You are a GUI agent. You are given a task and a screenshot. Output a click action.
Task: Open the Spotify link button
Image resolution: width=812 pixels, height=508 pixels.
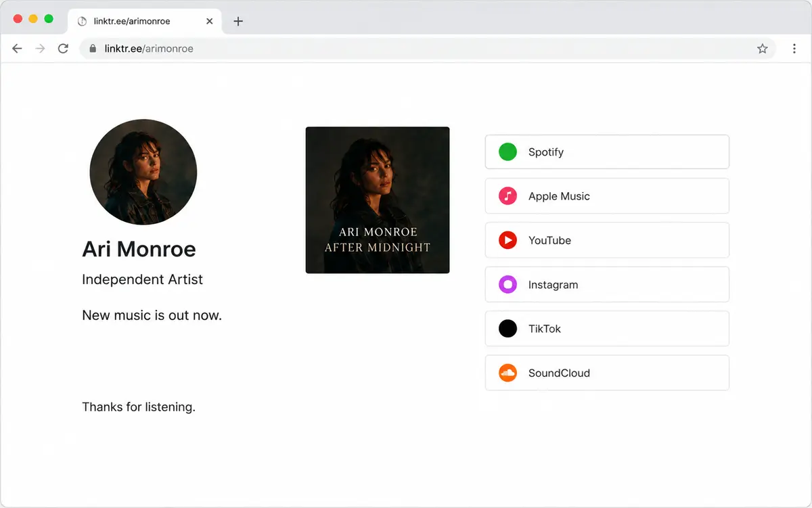pos(607,152)
